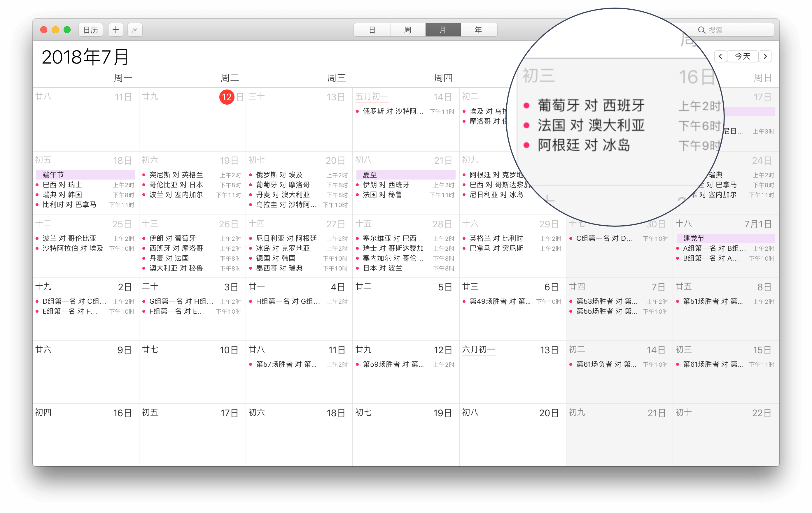812x513 pixels.
Task: Select the 9日 day cell
Action: (86, 372)
